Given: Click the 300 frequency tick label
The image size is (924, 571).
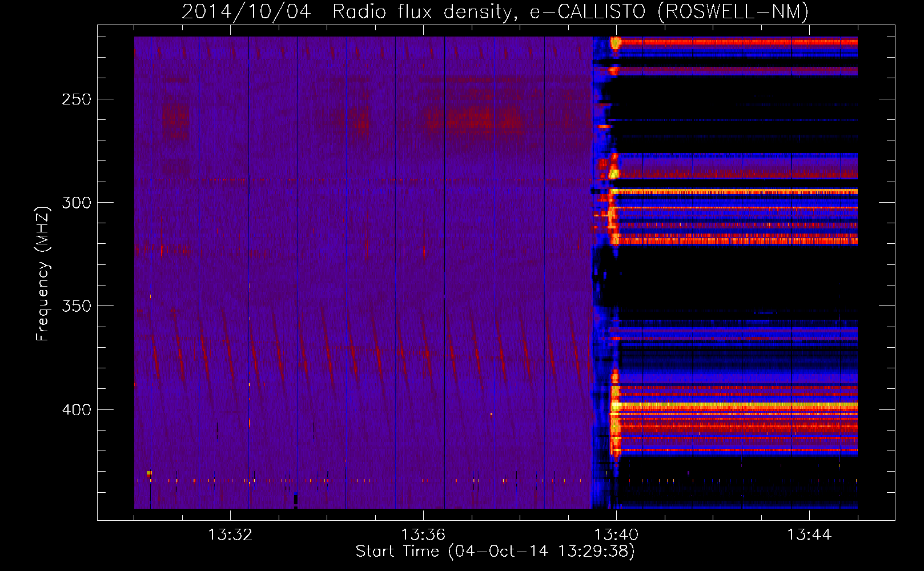Looking at the screenshot, I should [76, 203].
